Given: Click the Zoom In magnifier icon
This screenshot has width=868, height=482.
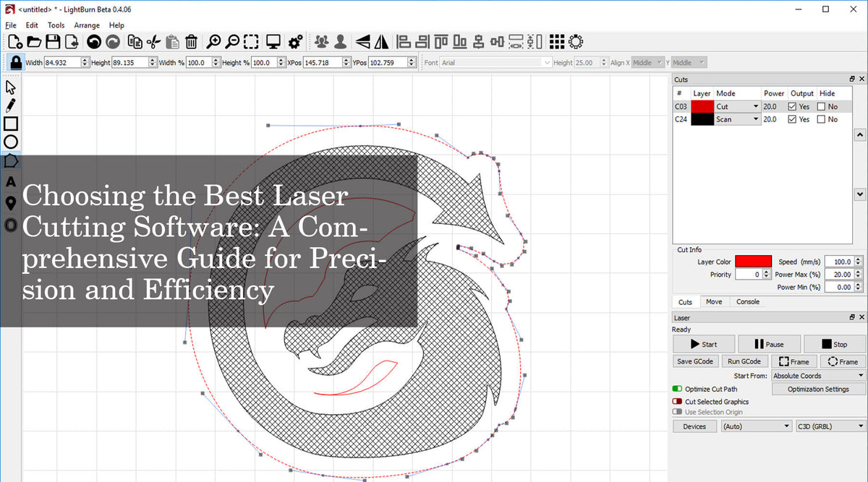Looking at the screenshot, I should (x=214, y=41).
